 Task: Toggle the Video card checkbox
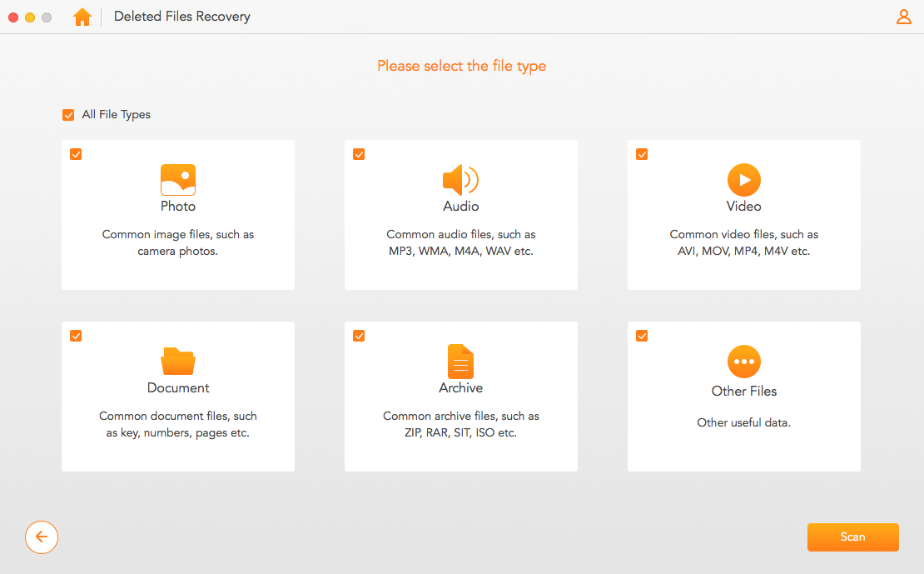click(x=643, y=155)
